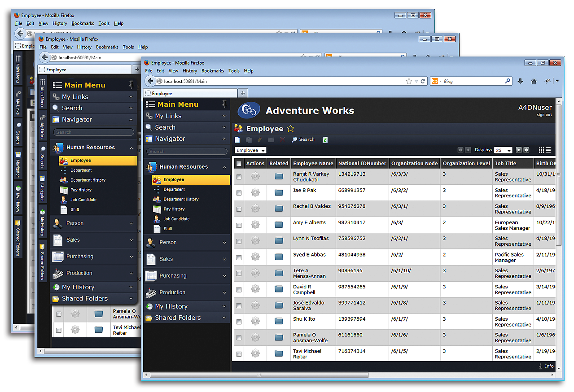Click the Firefox back arrow in front window

150,81
